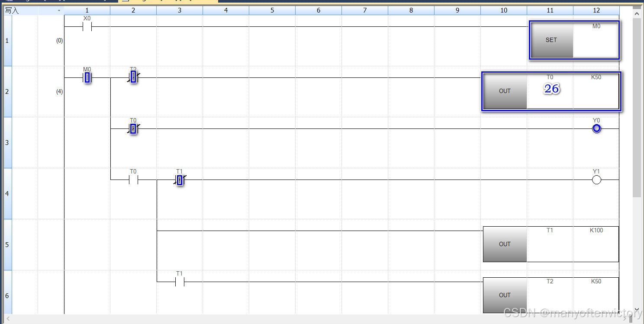
Task: Select the OUT block for timer T0
Action: click(551, 91)
